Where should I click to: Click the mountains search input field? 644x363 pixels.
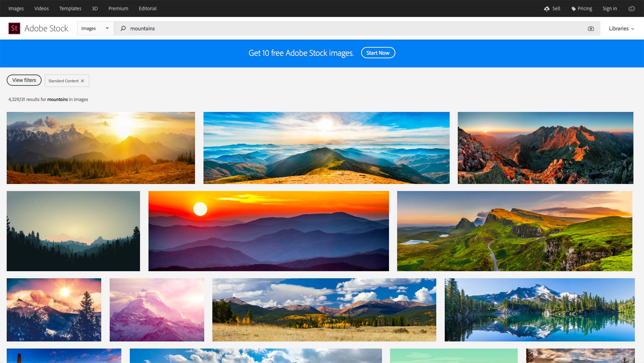click(354, 28)
